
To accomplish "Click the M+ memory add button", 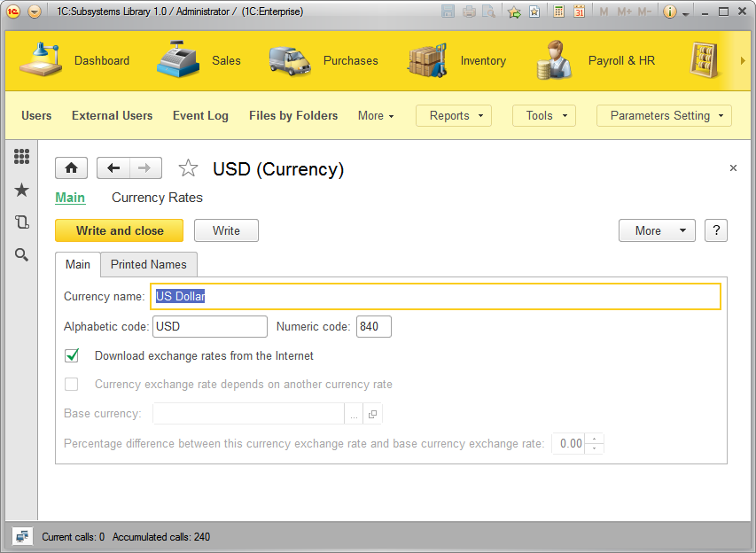I will (x=624, y=12).
